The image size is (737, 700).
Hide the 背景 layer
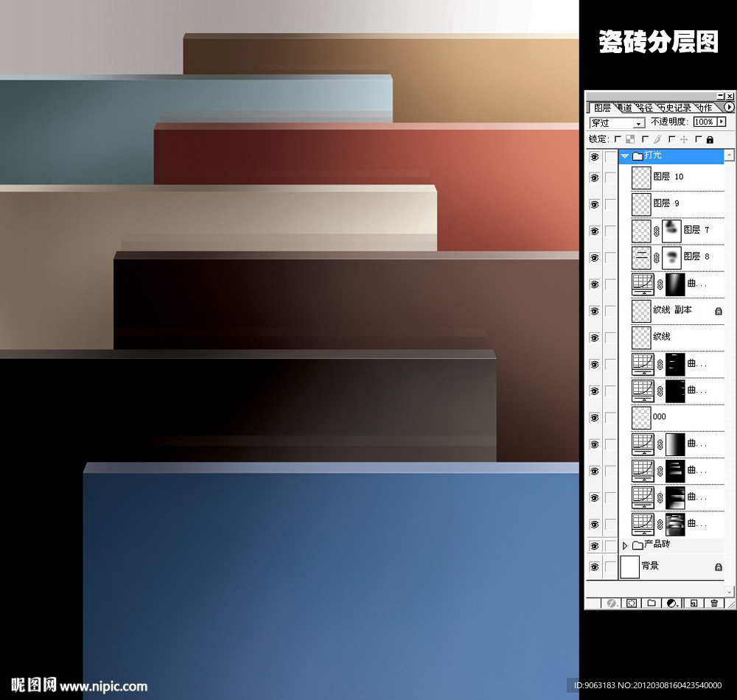tap(593, 567)
